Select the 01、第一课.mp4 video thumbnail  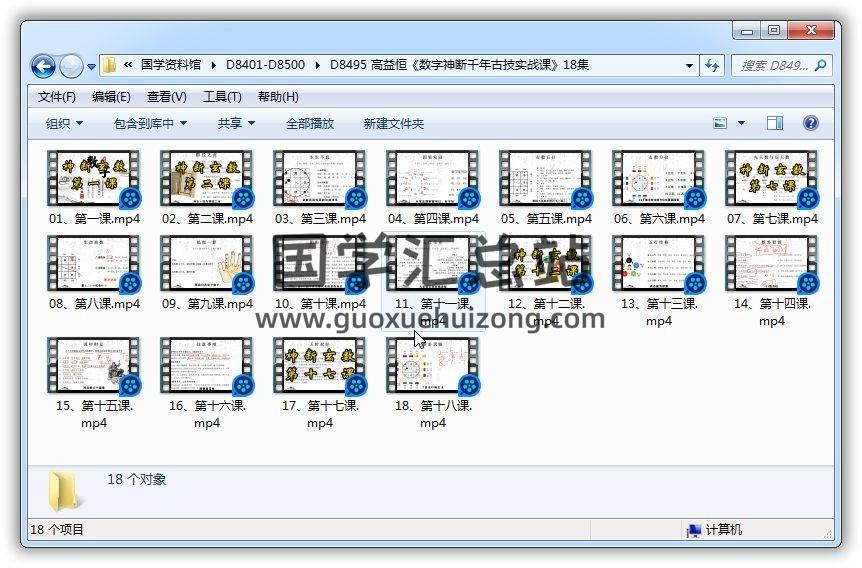pyautogui.click(x=94, y=178)
